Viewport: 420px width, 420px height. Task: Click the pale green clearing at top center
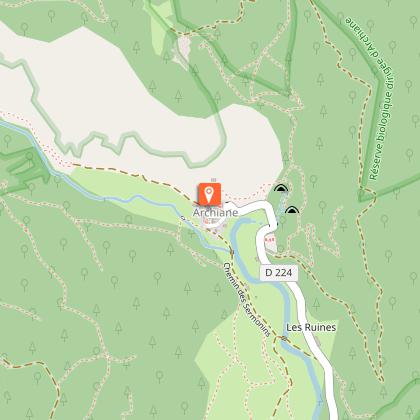point(160,30)
